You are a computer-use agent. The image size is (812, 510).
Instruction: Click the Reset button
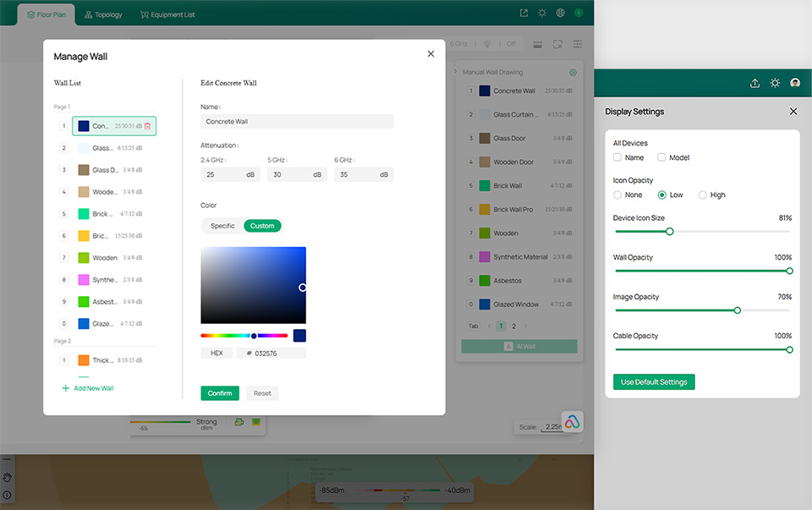click(x=262, y=393)
